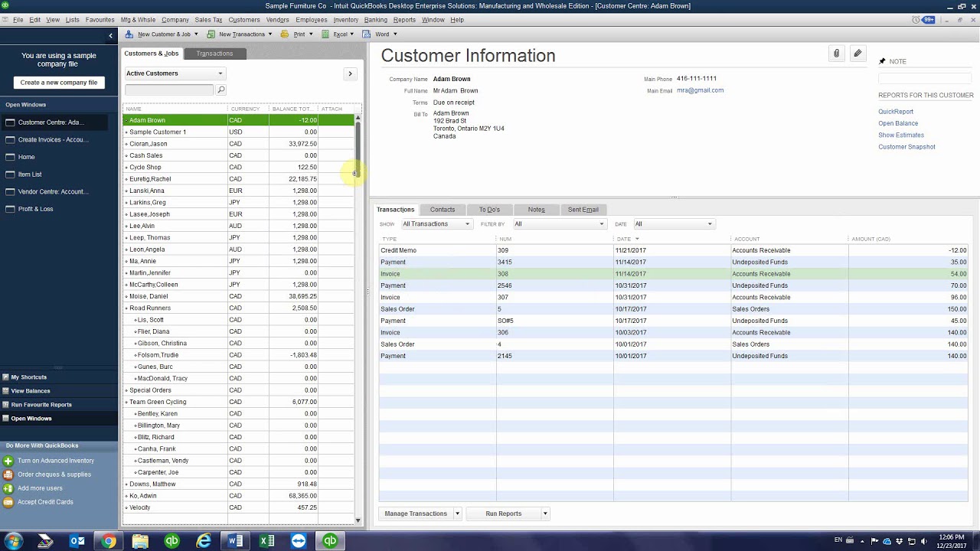Screen dimensions: 980x551
Task: Switch to the Contacts tab
Action: [x=443, y=209]
